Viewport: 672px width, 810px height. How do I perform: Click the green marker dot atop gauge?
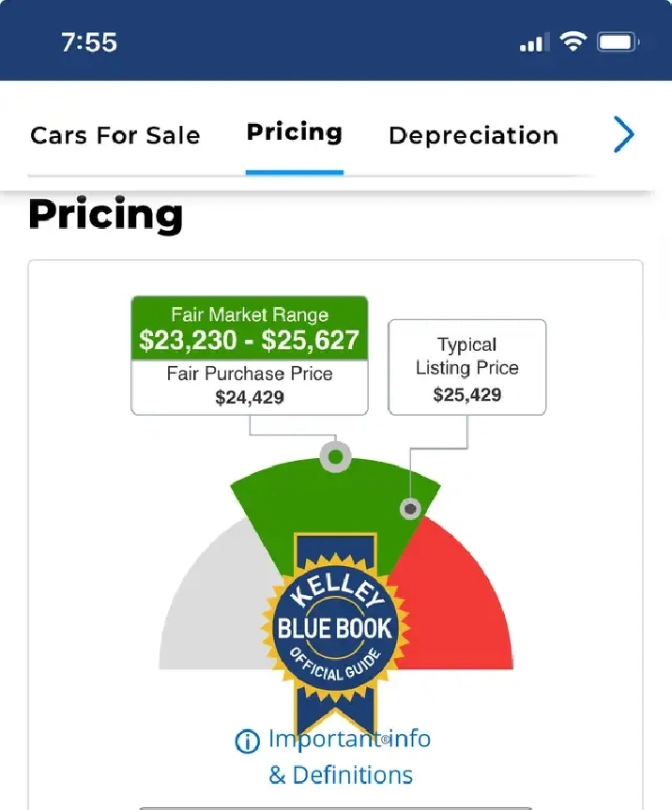[x=335, y=457]
